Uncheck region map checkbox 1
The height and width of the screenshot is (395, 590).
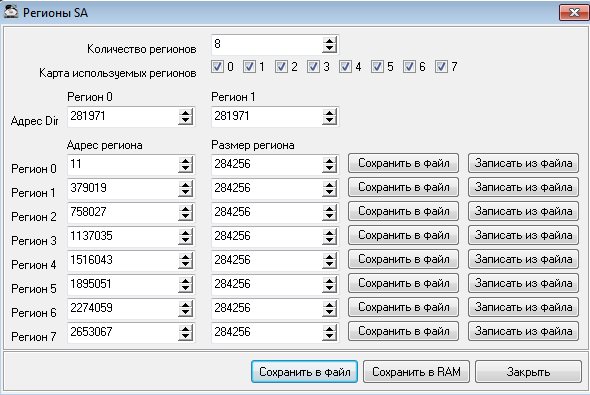(249, 67)
